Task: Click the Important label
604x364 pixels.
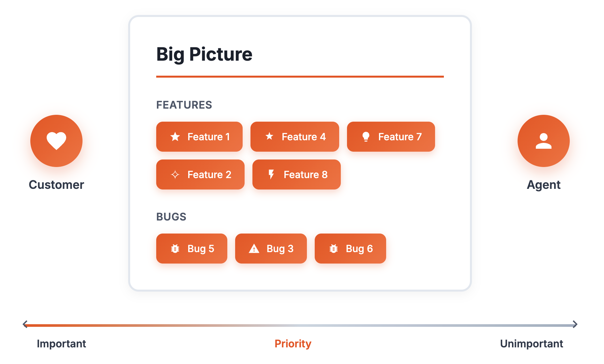Action: (61, 343)
